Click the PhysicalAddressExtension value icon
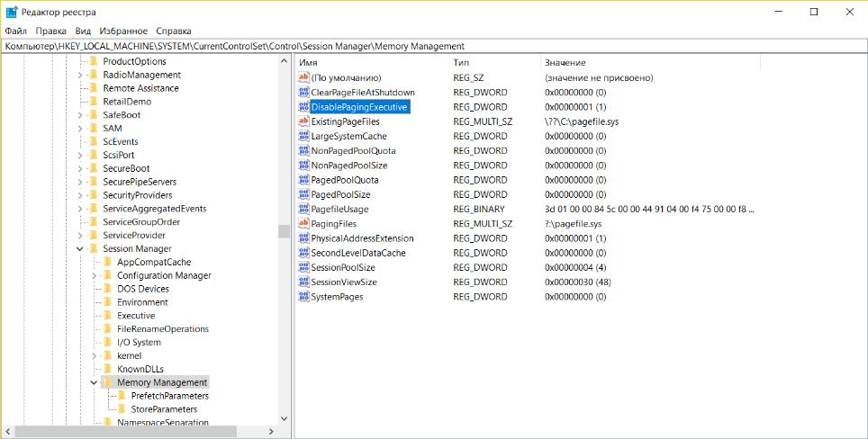 [x=303, y=238]
